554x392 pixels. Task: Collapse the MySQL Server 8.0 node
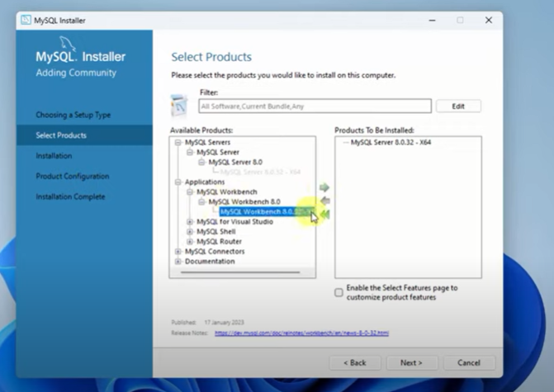coord(201,162)
